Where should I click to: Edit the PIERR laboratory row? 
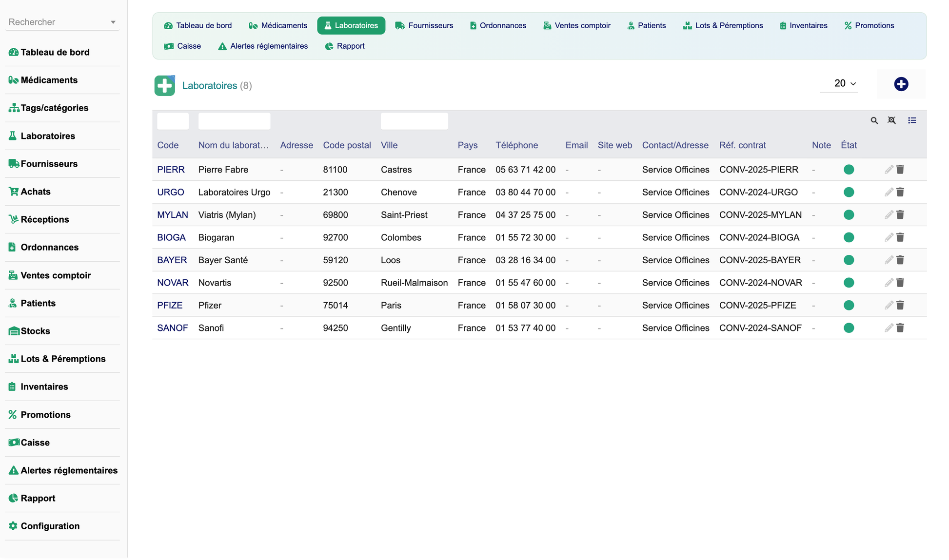(x=889, y=170)
